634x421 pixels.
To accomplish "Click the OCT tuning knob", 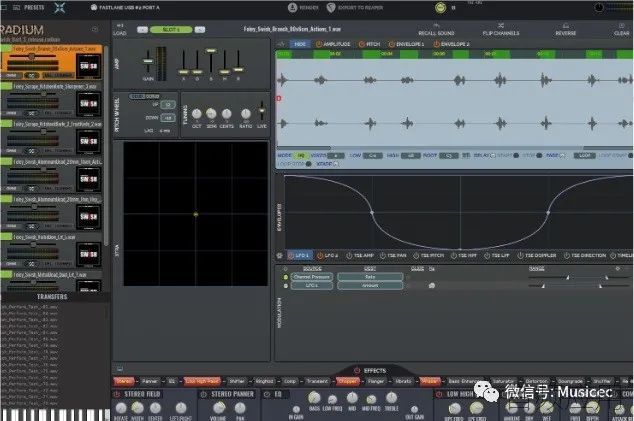I will coord(197,114).
